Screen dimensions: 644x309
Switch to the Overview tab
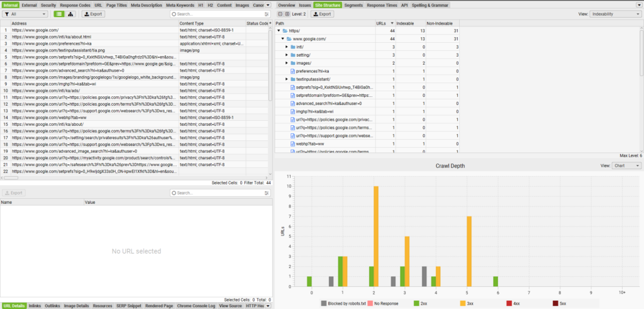coord(286,5)
